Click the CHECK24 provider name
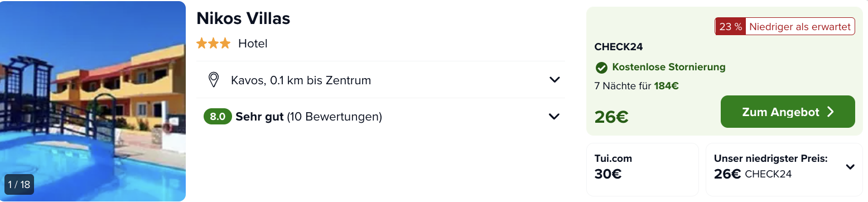Screen dimensions: 868x202 [619, 47]
